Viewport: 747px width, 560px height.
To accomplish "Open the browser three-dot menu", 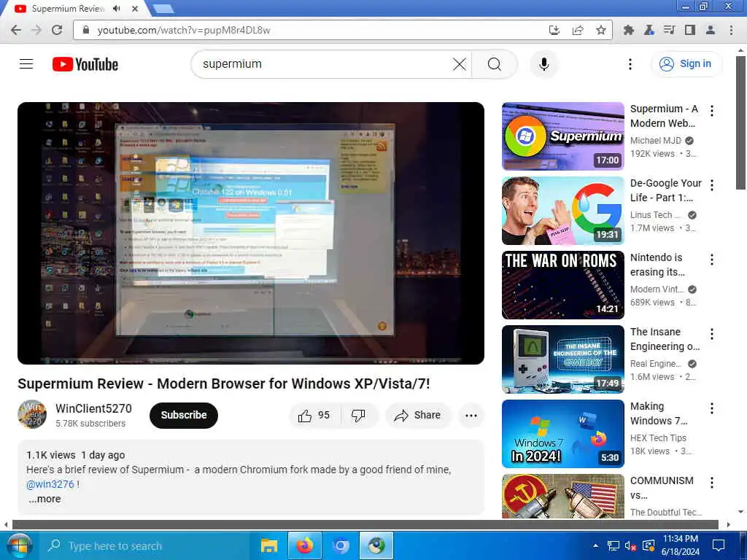I will coord(731,30).
